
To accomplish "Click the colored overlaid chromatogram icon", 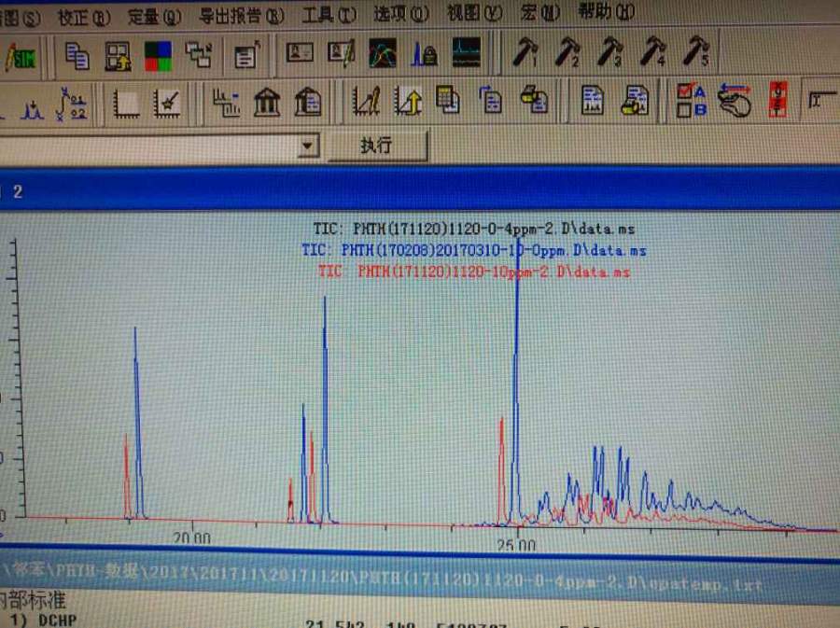I will 383,53.
